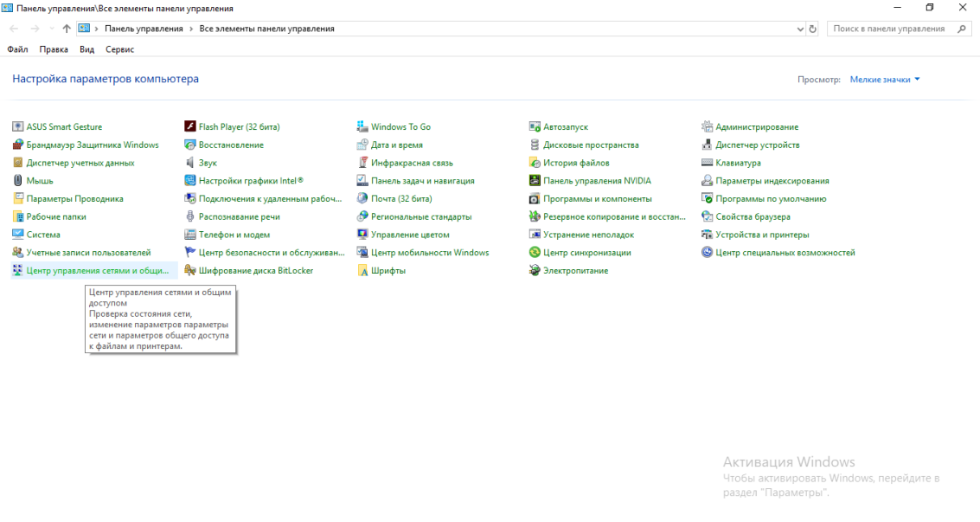Open the Панель управления NVIDIA icon
The width and height of the screenshot is (980, 522).
(x=535, y=181)
